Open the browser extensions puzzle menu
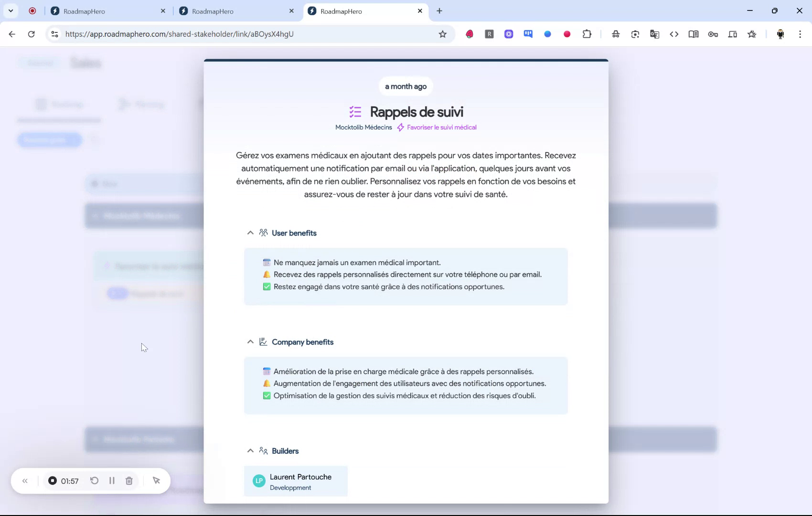 [587, 34]
